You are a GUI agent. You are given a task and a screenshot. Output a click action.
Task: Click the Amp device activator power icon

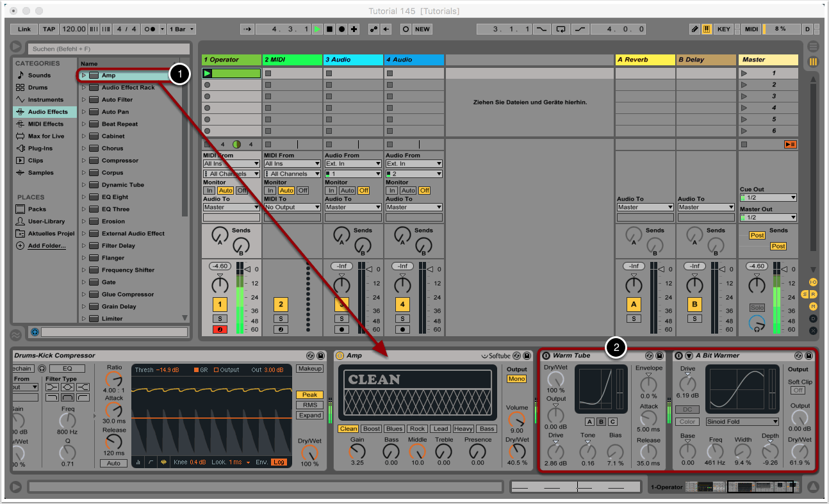pyautogui.click(x=340, y=355)
